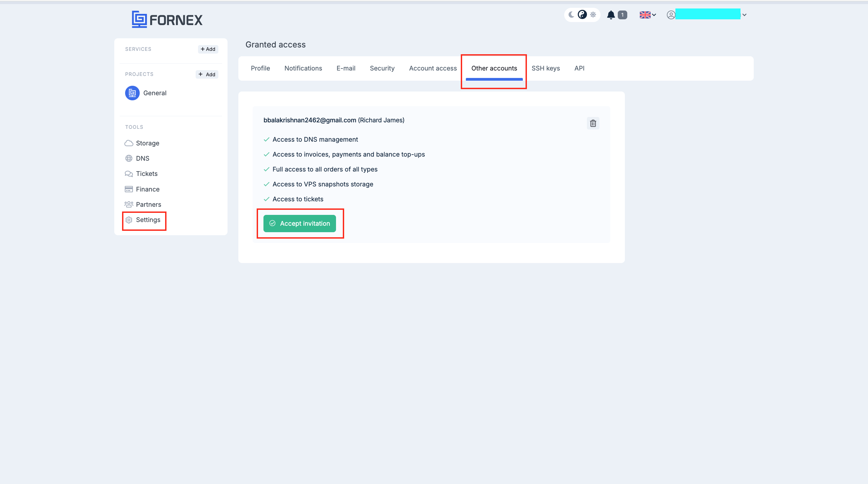Add a new Project
The height and width of the screenshot is (484, 868).
[x=206, y=74]
